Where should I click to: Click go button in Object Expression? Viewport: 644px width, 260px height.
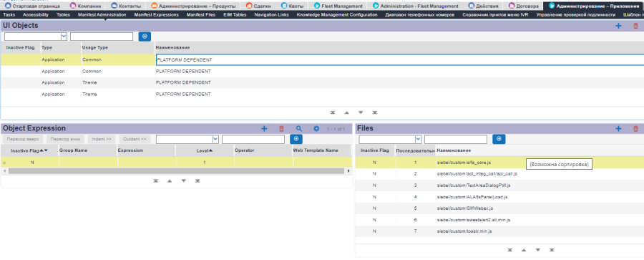(296, 139)
